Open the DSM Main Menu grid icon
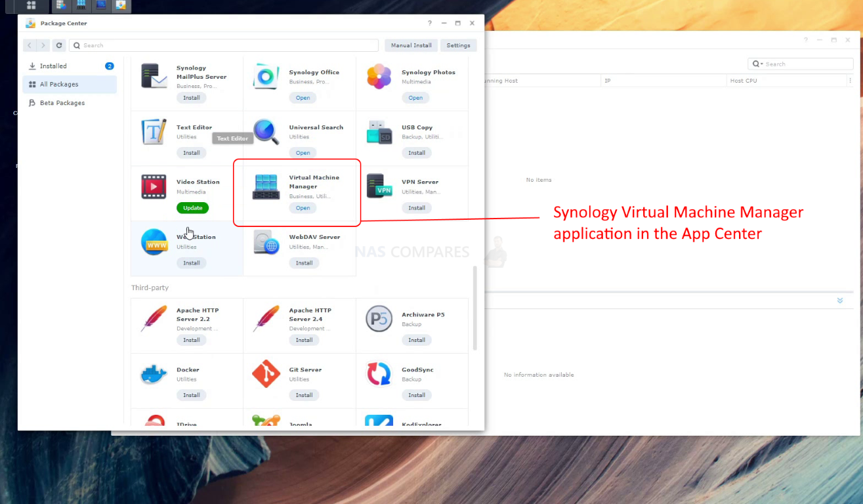 (31, 5)
